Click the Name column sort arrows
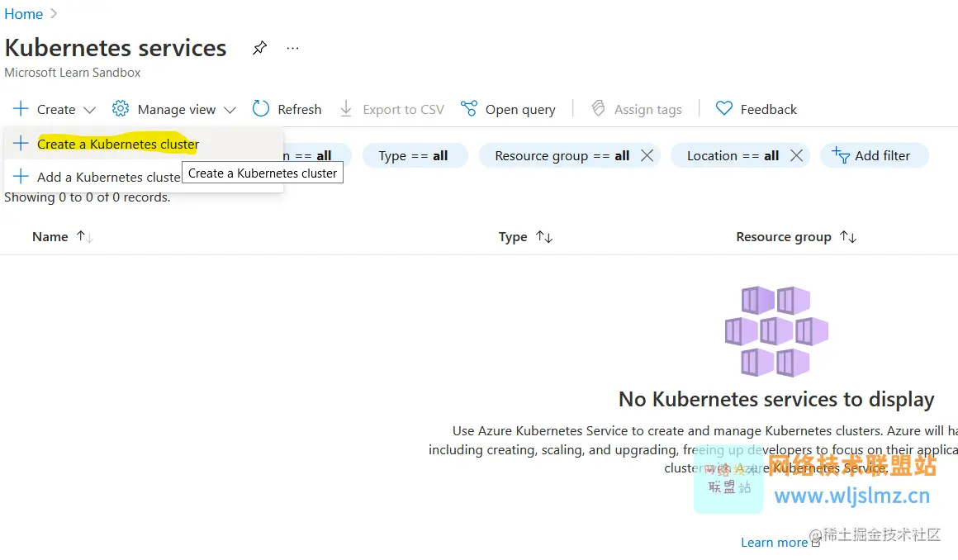Image resolution: width=958 pixels, height=560 pixels. click(84, 236)
